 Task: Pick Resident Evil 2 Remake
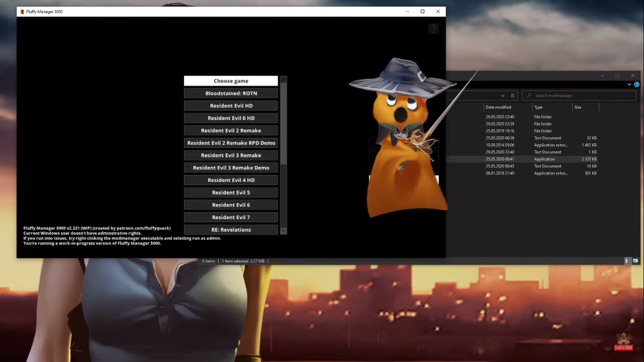coord(231,131)
